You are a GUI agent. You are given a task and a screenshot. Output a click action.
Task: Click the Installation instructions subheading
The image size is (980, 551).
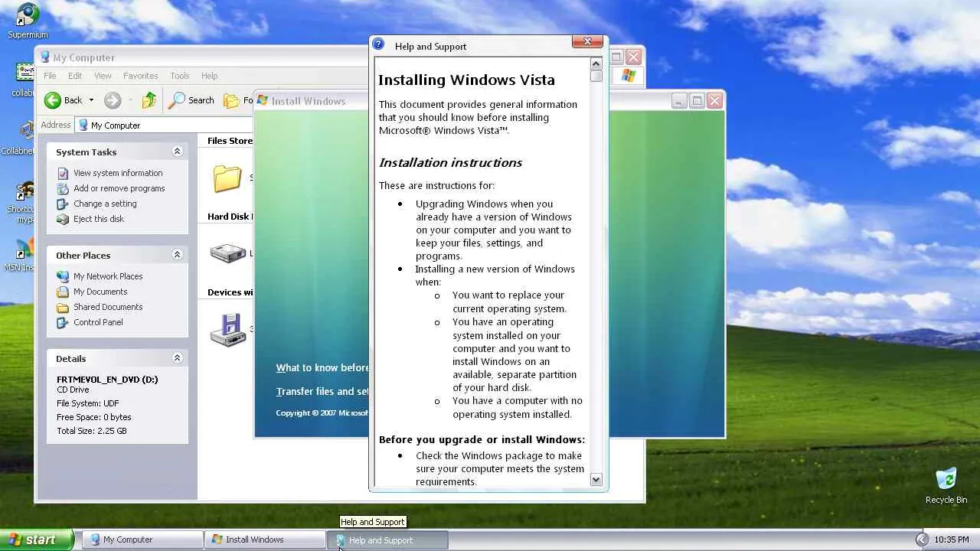click(x=450, y=162)
